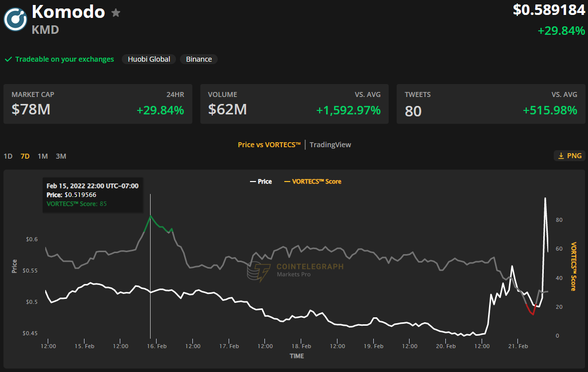
Task: Select the 7D time range
Action: click(x=25, y=156)
